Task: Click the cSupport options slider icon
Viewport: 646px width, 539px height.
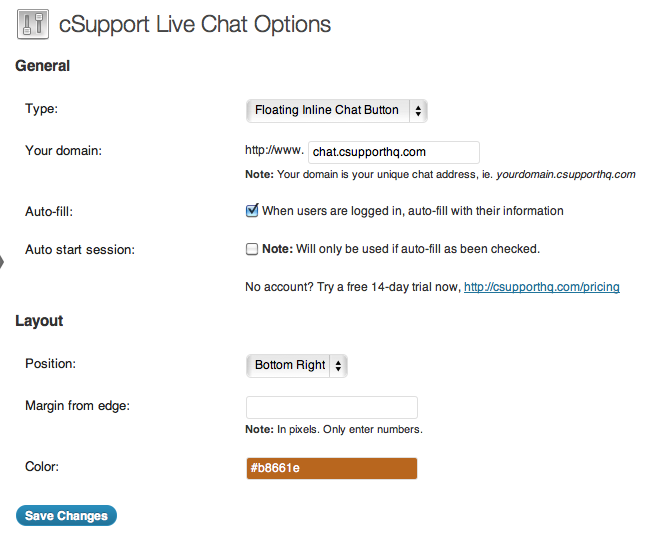Action: (33, 24)
